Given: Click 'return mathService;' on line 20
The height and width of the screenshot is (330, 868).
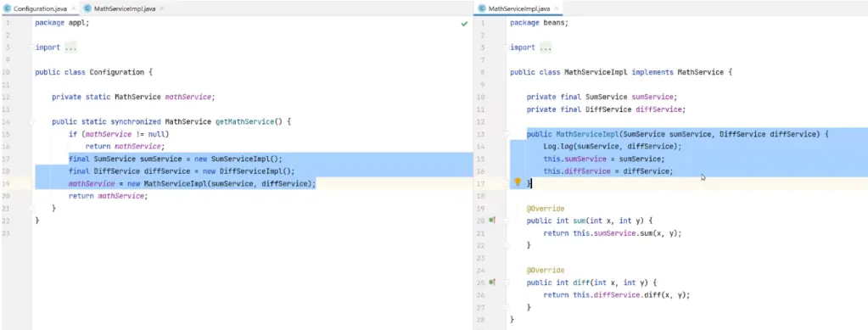Looking at the screenshot, I should 109,195.
